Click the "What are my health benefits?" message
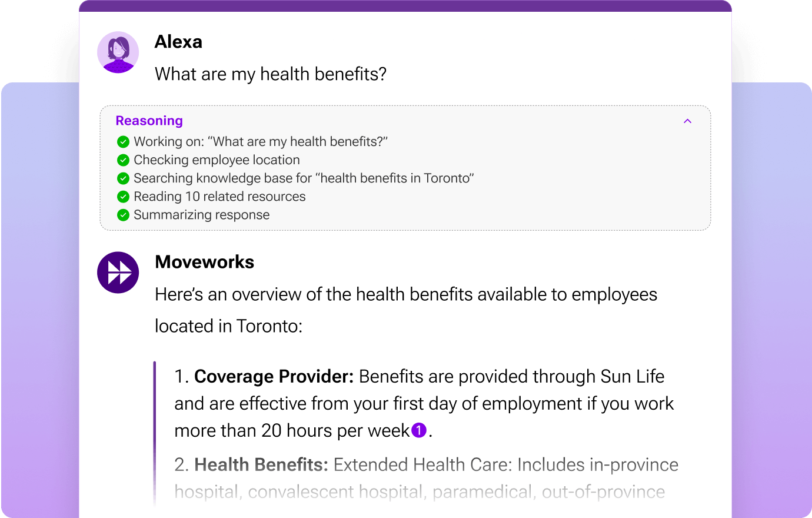The height and width of the screenshot is (518, 812). (x=271, y=74)
